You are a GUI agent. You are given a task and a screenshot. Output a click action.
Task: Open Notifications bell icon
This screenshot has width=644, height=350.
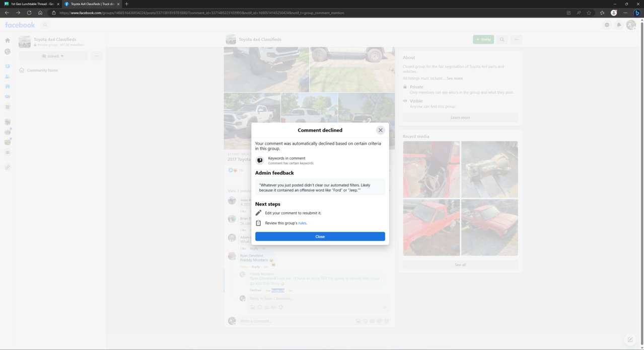619,25
